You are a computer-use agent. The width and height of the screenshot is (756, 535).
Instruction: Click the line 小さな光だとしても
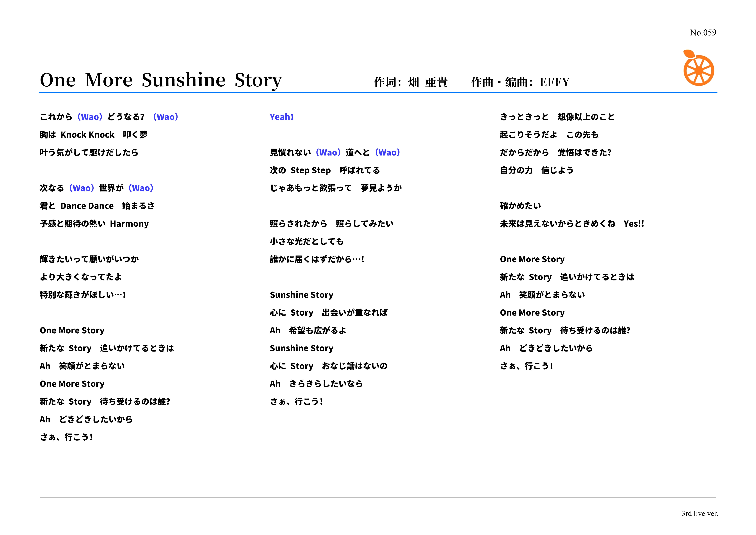click(307, 241)
